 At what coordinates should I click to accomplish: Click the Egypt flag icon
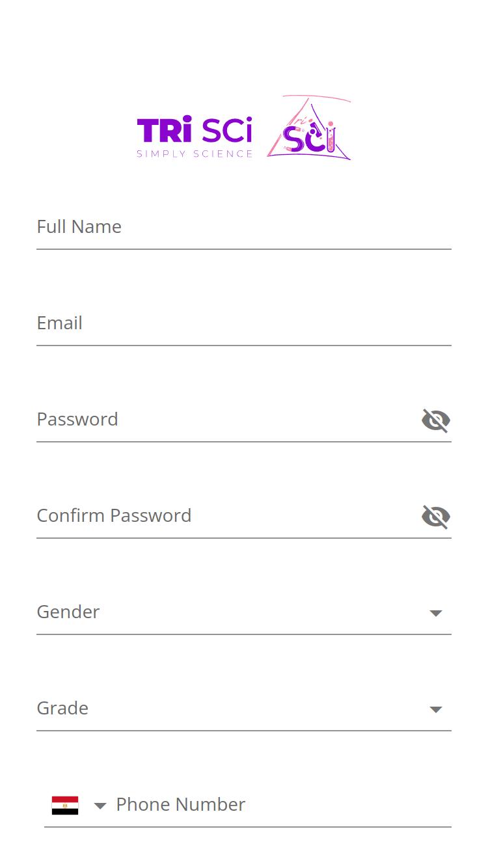click(65, 806)
